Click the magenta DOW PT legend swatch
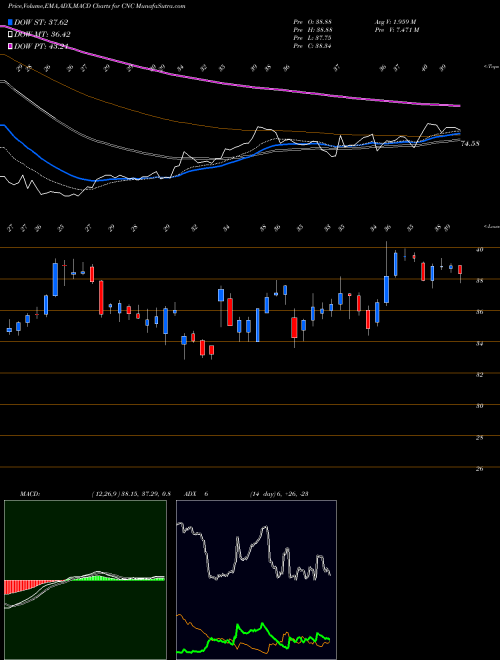This screenshot has width=500, height=660. (x=10, y=46)
